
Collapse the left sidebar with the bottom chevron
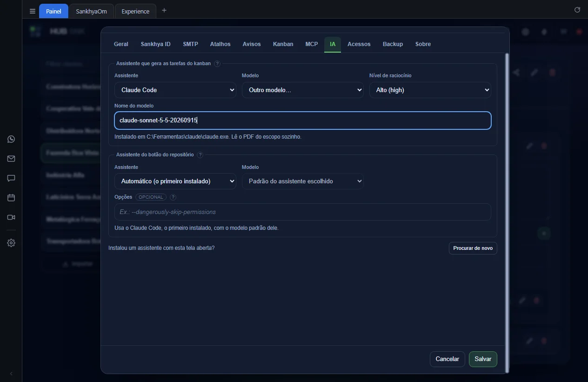point(11,374)
